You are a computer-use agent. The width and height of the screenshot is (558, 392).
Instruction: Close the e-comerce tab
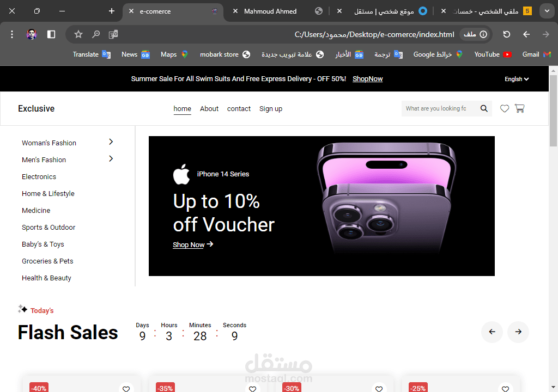click(x=131, y=11)
